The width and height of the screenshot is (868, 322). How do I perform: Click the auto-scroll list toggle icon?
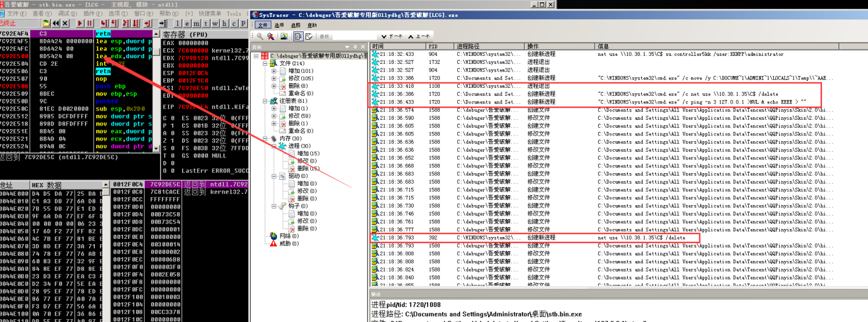point(298,36)
